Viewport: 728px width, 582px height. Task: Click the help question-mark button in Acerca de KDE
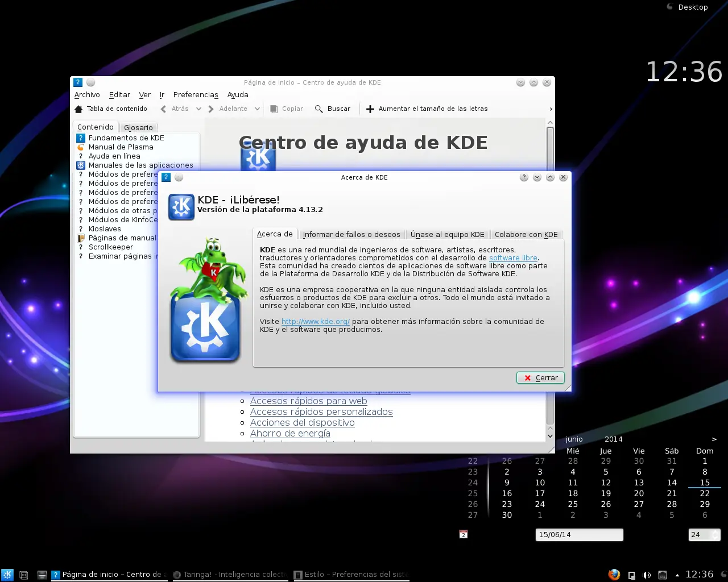click(524, 177)
